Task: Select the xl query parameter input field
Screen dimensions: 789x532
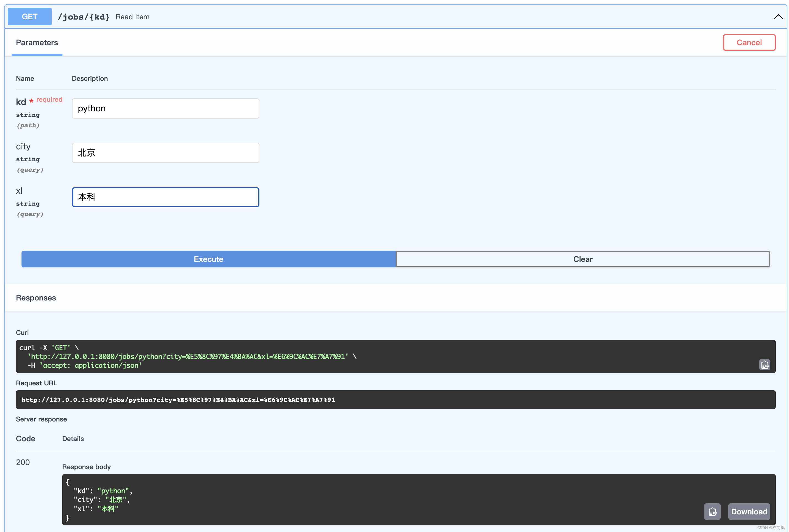Action: pos(165,197)
